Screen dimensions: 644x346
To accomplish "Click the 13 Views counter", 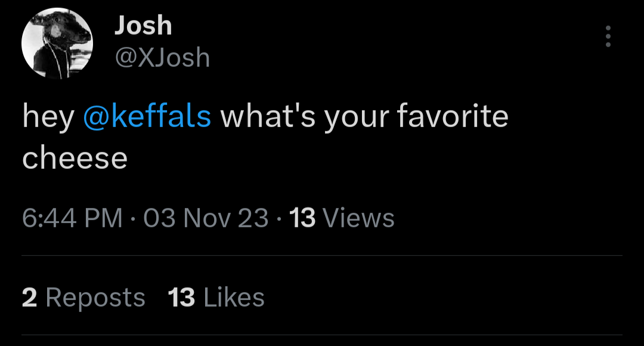I will [x=342, y=218].
